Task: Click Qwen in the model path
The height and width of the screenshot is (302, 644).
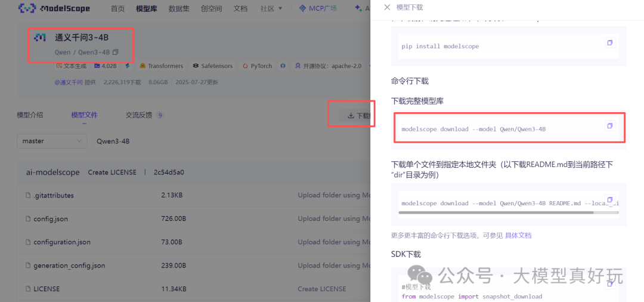Action: click(x=63, y=52)
